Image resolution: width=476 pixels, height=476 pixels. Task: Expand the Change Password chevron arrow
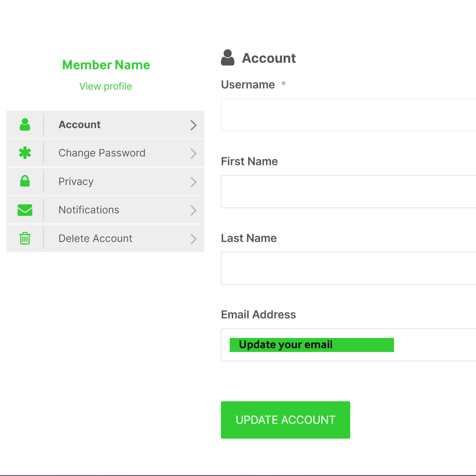pyautogui.click(x=193, y=153)
